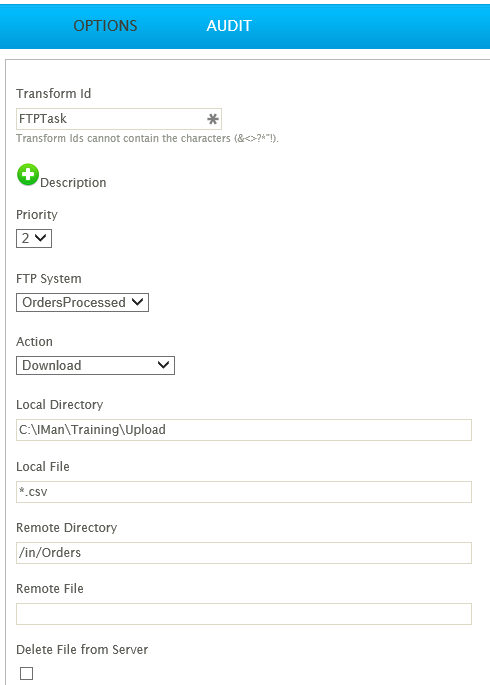The height and width of the screenshot is (685, 490).
Task: Click the green plus icon beside Description
Action: tap(28, 175)
